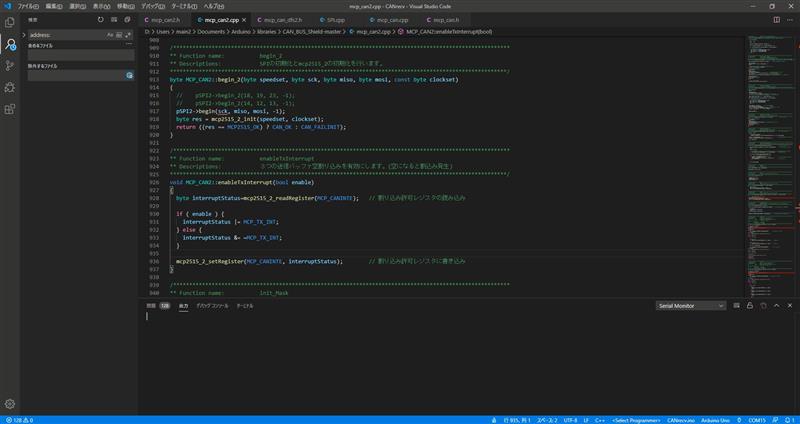This screenshot has width=800, height=424.
Task: Toggle use exclude settings icon in exclude field
Action: tap(130, 76)
